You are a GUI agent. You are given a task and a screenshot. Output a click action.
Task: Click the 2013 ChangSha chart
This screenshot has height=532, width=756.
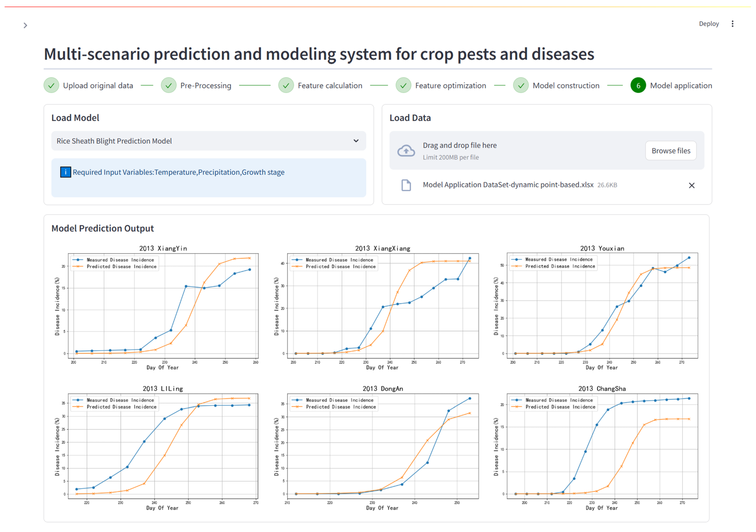click(x=602, y=446)
